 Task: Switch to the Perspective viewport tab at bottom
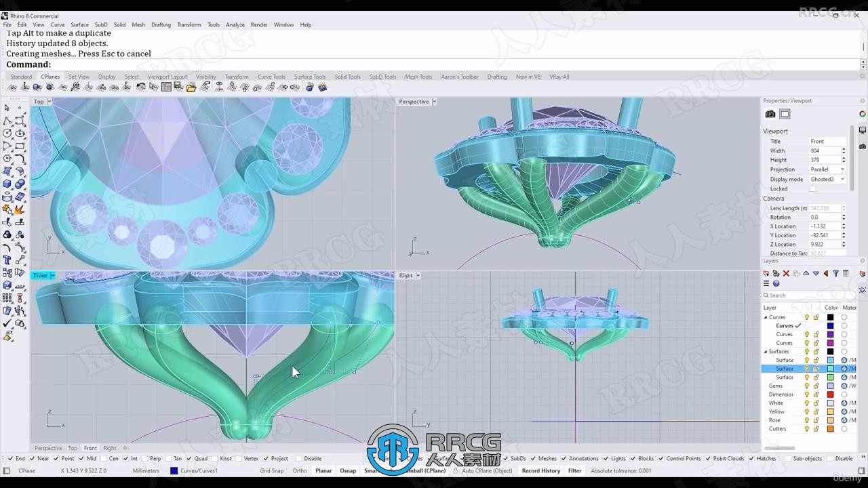(x=48, y=448)
